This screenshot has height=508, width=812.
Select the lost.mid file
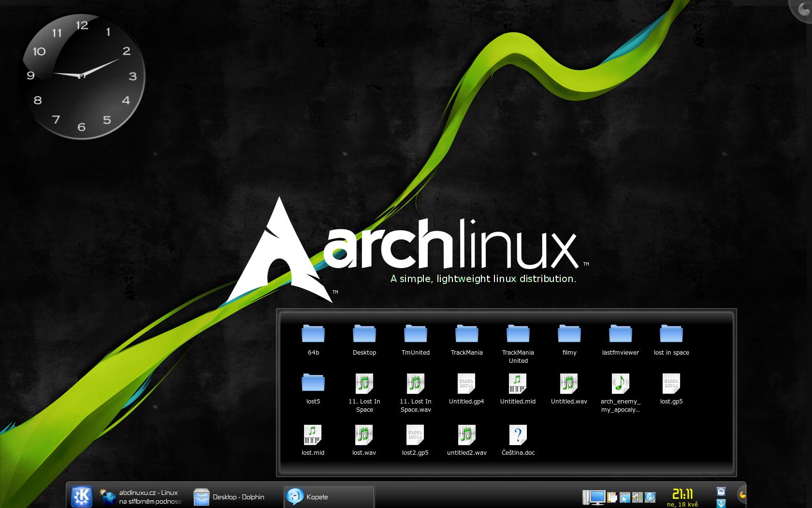[313, 440]
